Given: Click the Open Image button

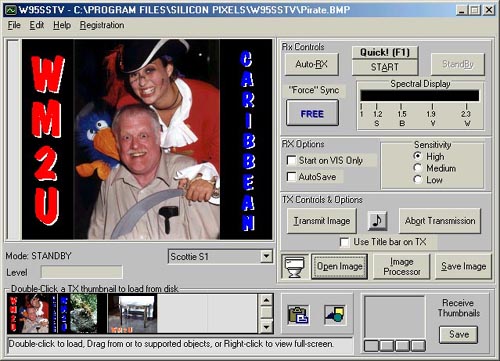Looking at the screenshot, I should tap(340, 266).
